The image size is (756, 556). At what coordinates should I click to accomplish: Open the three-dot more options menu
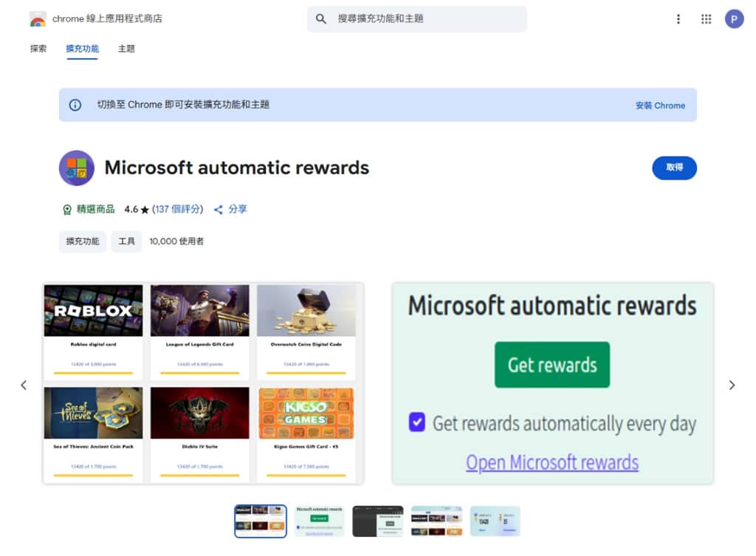[678, 19]
